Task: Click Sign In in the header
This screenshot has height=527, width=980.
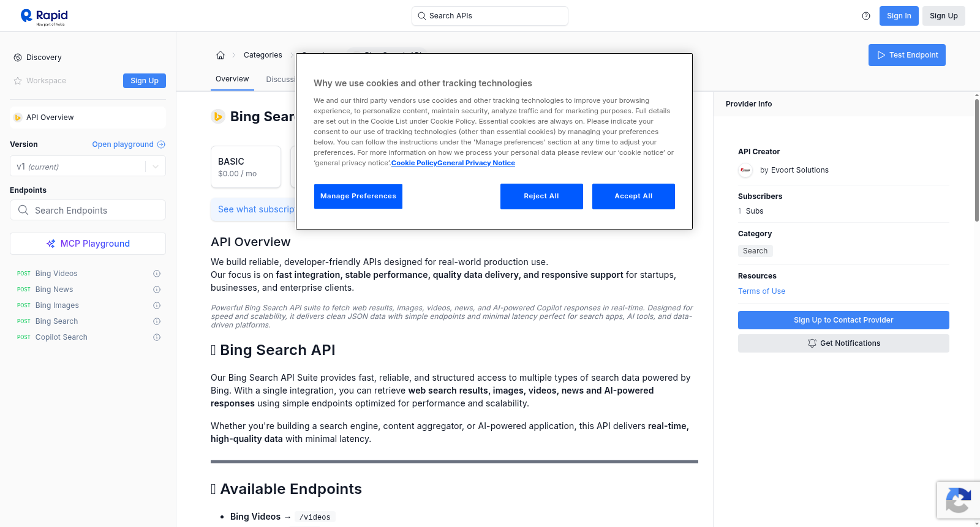Action: [899, 16]
